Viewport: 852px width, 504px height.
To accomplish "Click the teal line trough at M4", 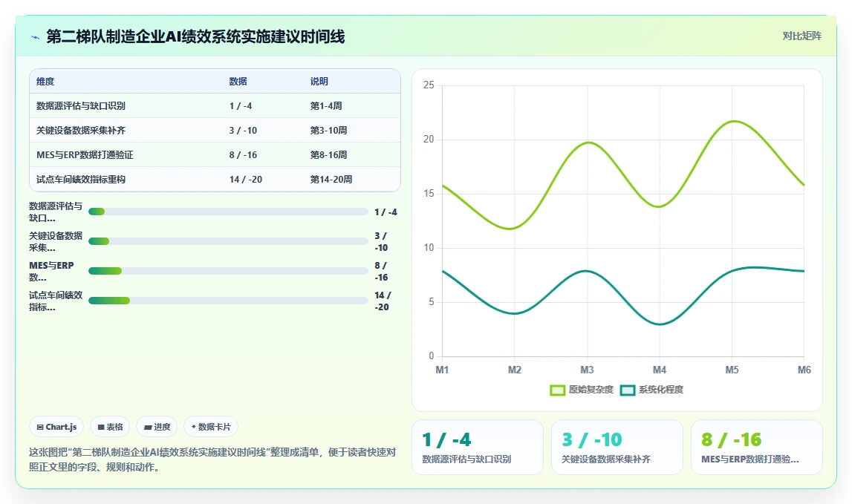I will pyautogui.click(x=660, y=324).
